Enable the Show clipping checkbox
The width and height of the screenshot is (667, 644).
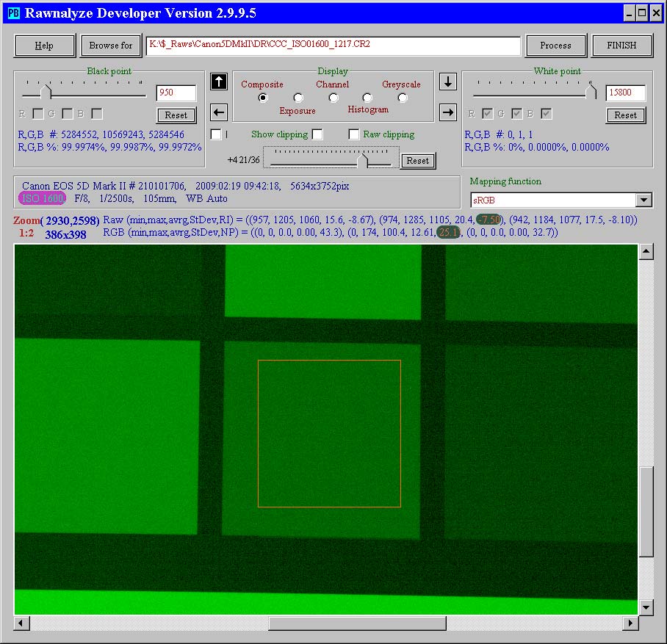[x=317, y=134]
